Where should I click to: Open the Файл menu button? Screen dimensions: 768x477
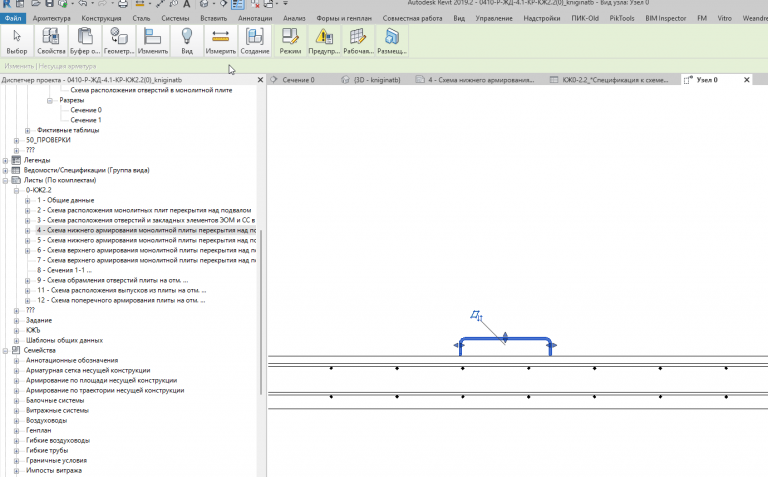click(13, 18)
